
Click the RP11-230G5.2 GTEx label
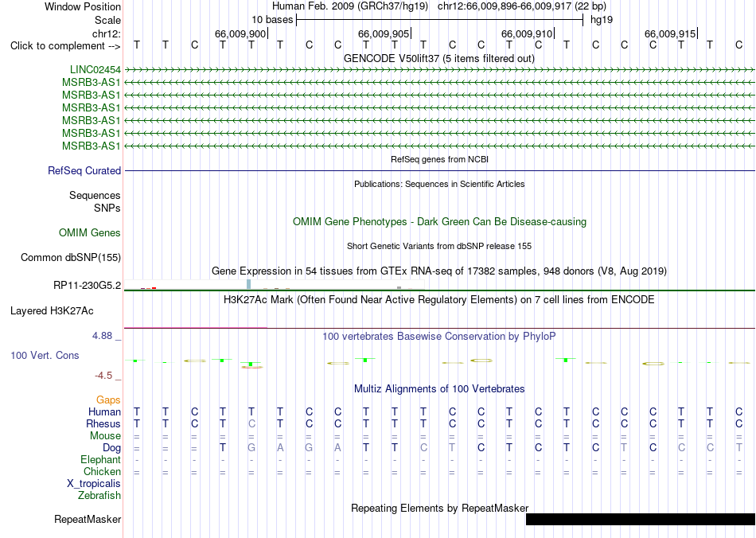(88, 286)
